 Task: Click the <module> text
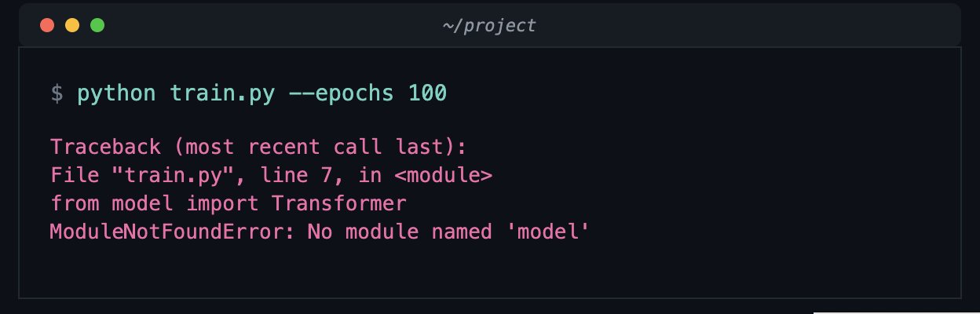click(444, 176)
